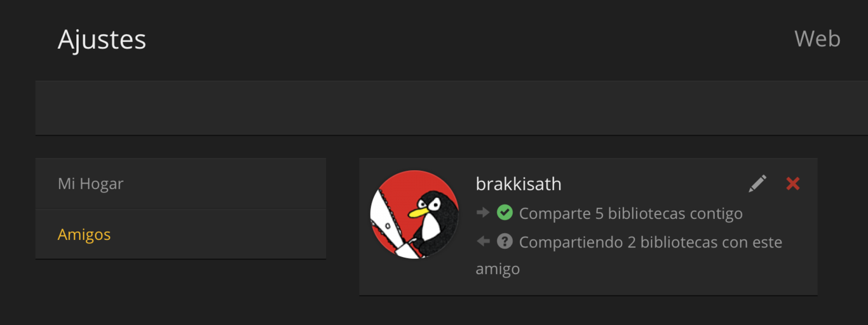The height and width of the screenshot is (325, 868).
Task: Click the pencil edit icon for brakkisath
Action: (757, 184)
